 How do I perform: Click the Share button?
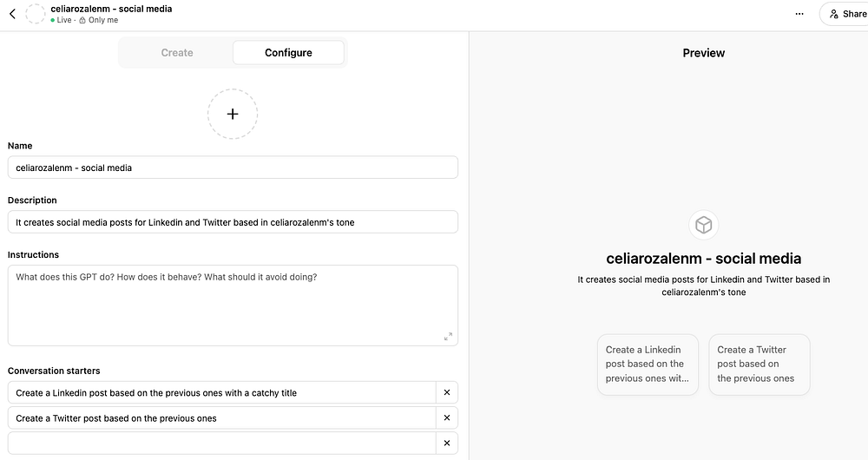click(x=845, y=14)
